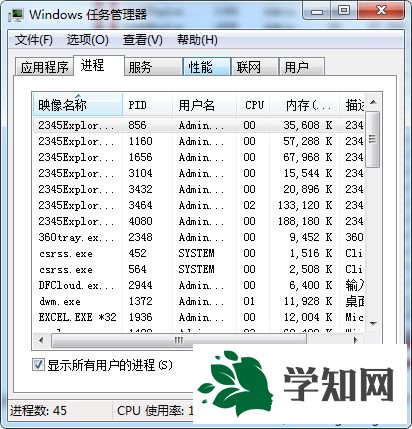Click CPU value 01 for dwm.exe

249,301
